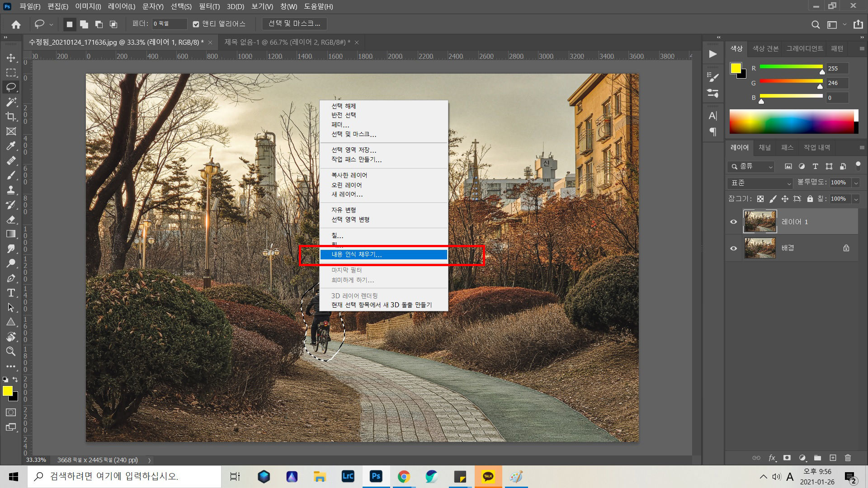Toggle the 앤티 앨리어스 checkbox

[x=196, y=24]
